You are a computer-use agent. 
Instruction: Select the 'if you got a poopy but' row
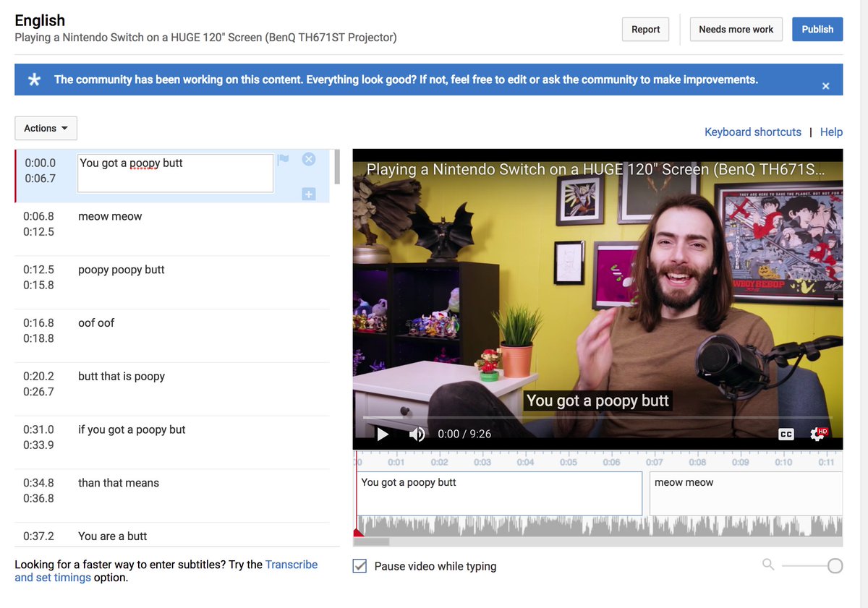click(x=172, y=442)
